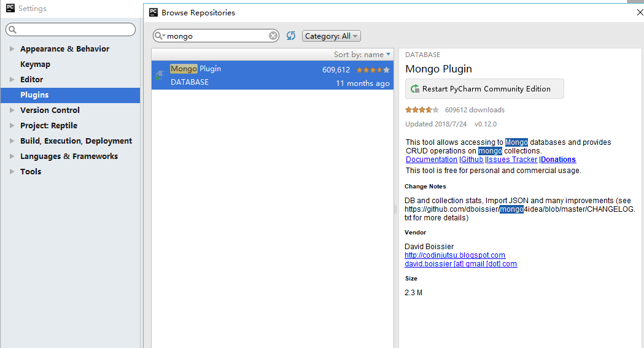Open the Category: All dropdown
The width and height of the screenshot is (644, 348).
coord(332,36)
